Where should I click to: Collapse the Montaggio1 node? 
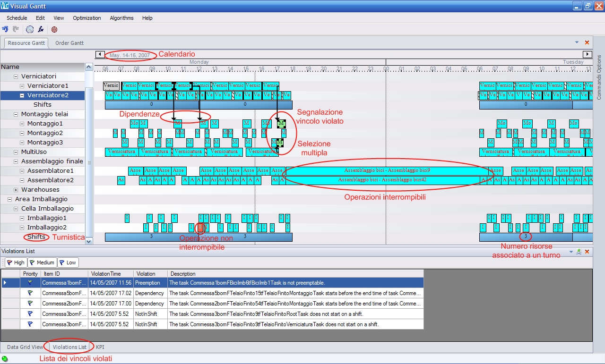pyautogui.click(x=22, y=124)
